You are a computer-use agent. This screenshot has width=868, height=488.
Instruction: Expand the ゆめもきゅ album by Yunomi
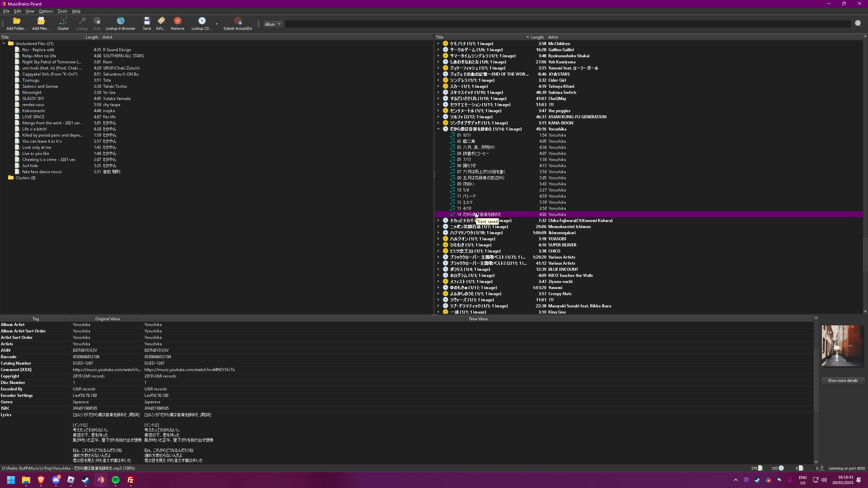tap(438, 288)
